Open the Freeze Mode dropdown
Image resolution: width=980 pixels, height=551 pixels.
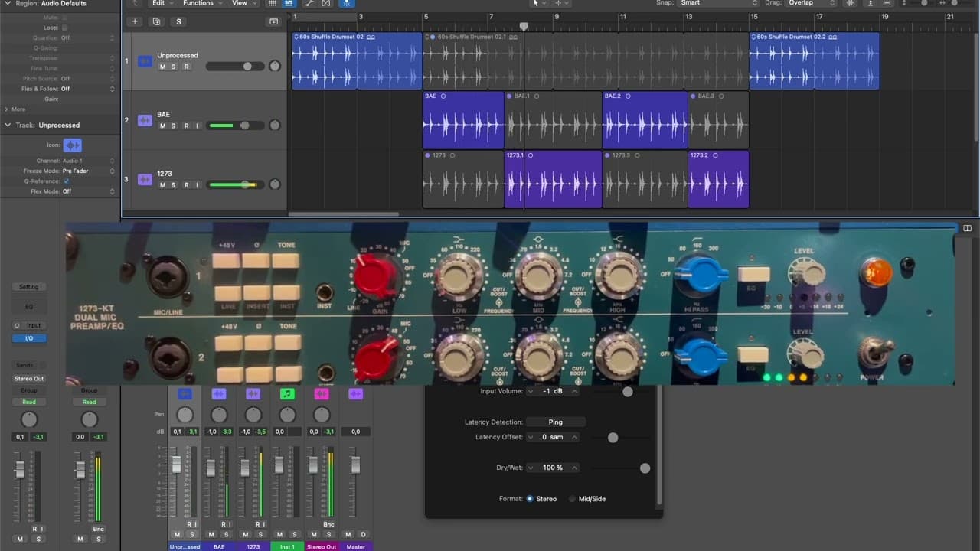point(89,171)
